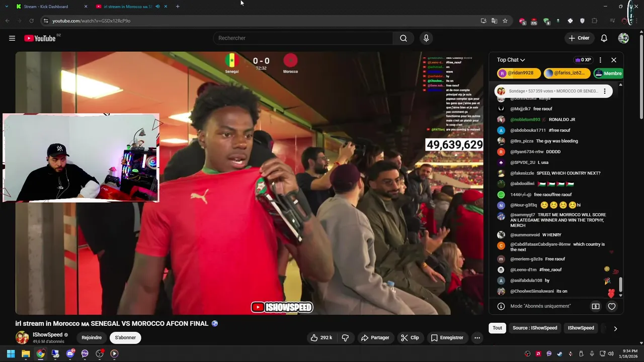The height and width of the screenshot is (362, 644).
Task: Open the IShowSpeed channel name link
Action: coord(48,335)
